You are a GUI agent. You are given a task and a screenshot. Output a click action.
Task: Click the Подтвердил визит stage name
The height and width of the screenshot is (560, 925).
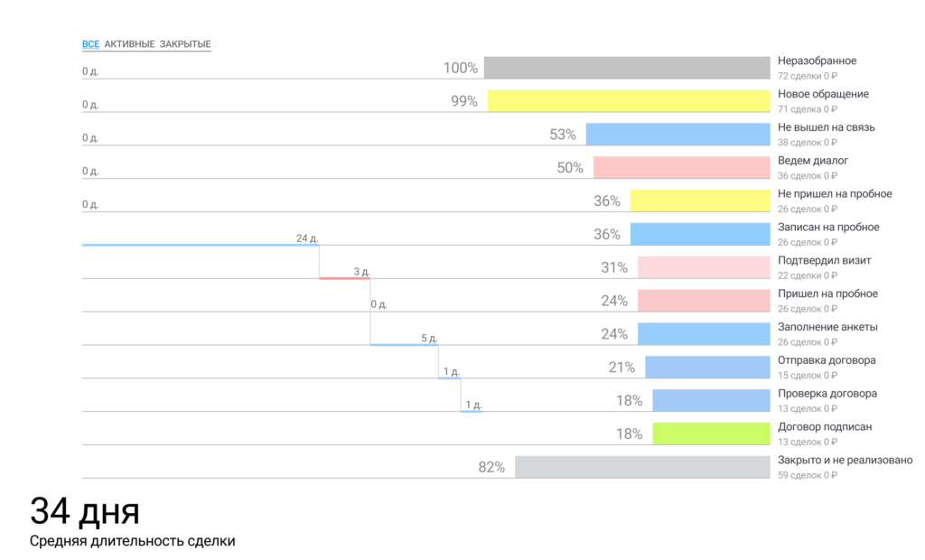point(824,261)
